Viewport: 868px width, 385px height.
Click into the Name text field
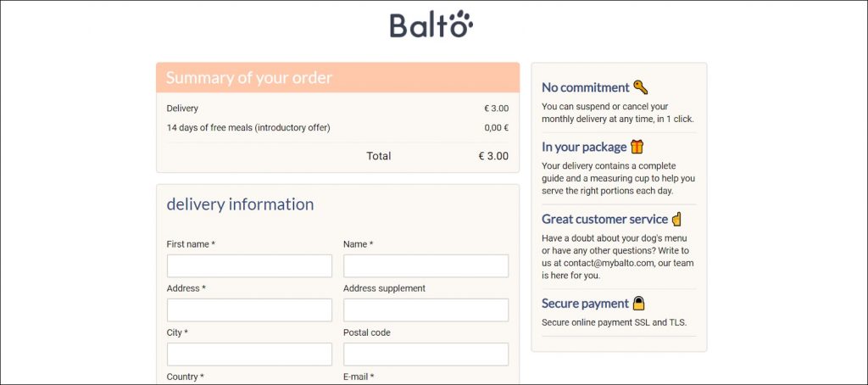[x=426, y=266]
